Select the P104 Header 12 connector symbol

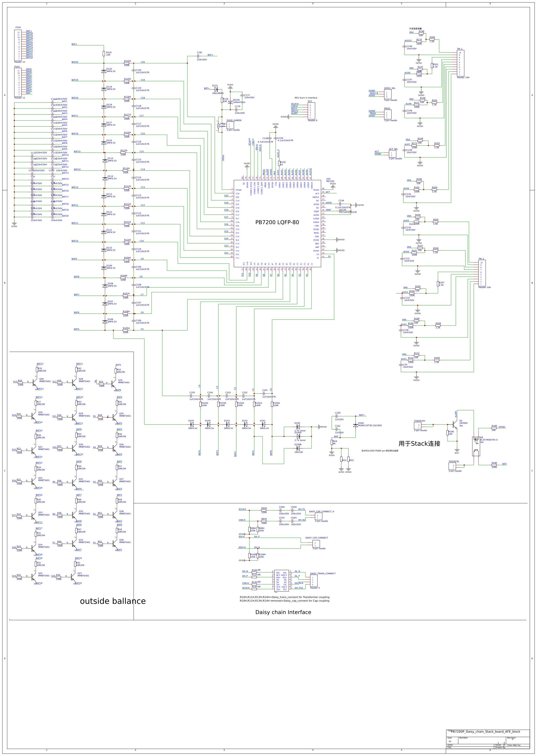click(18, 45)
